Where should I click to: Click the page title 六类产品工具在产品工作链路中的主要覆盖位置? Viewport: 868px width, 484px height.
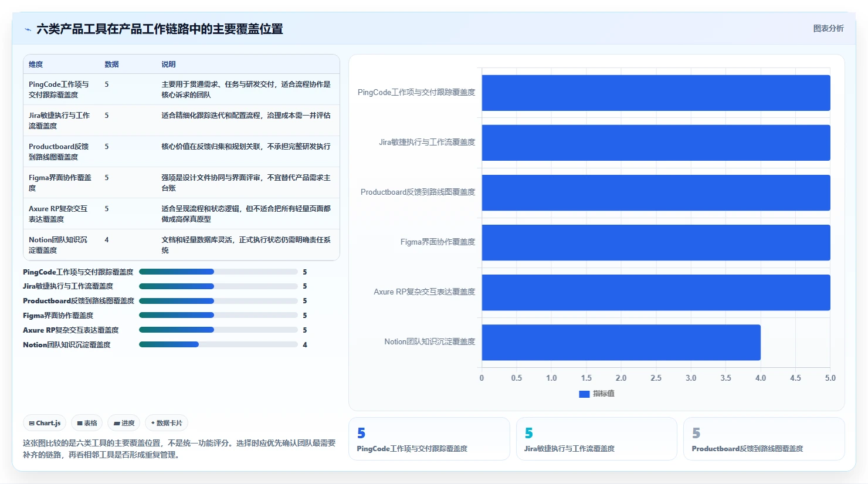point(160,29)
